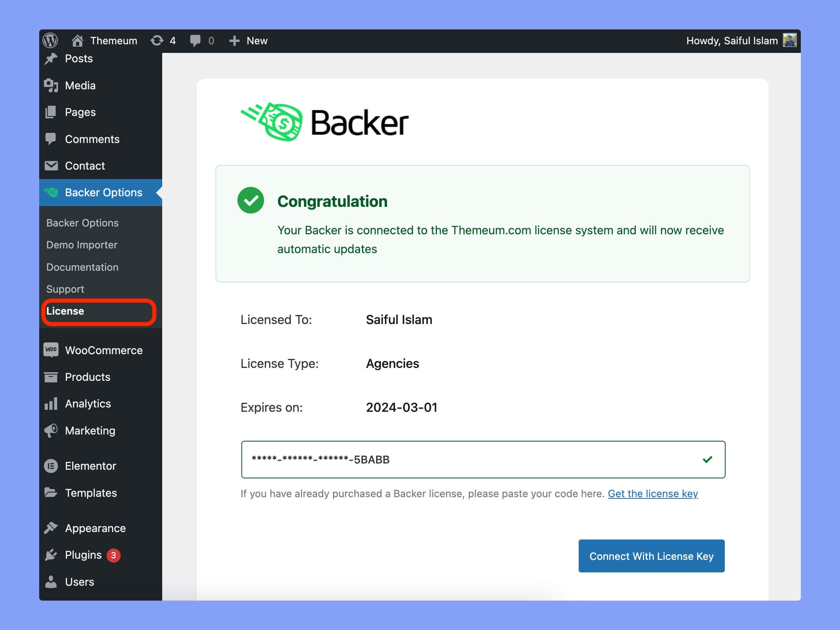
Task: Click the Posts pin icon
Action: pos(51,59)
